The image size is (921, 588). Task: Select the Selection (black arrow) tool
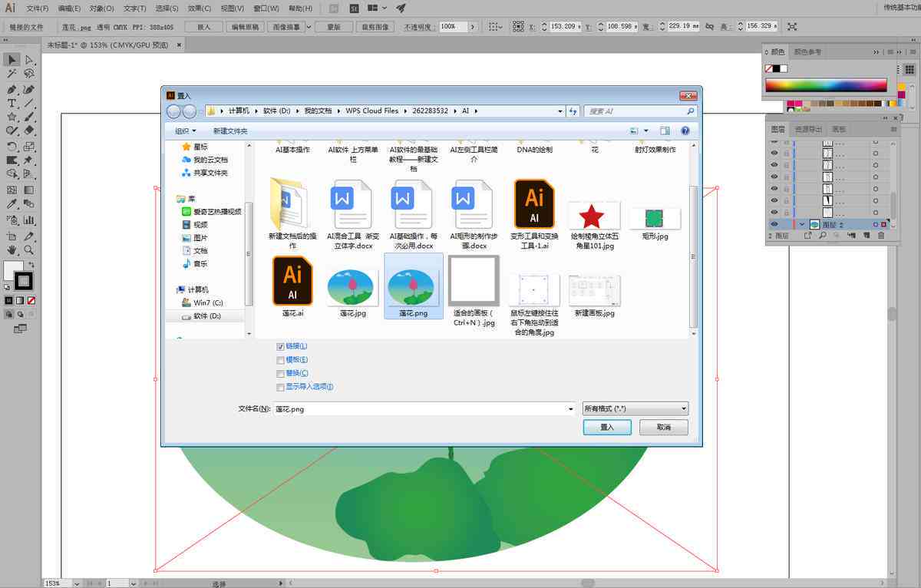(12, 60)
